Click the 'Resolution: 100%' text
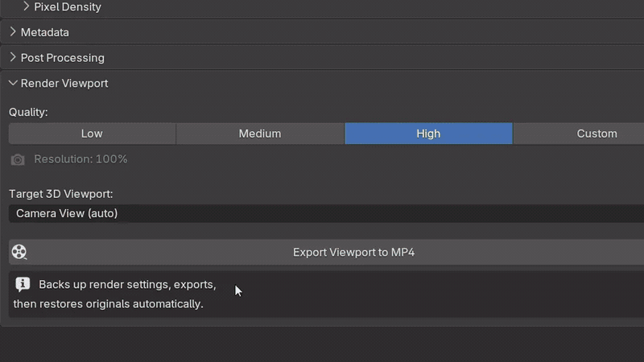Viewport: 644px width, 362px height. tap(80, 158)
